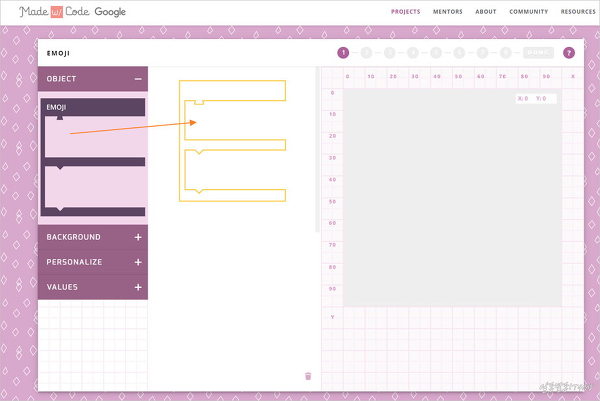
Task: Expand the Background section
Action: pos(138,237)
